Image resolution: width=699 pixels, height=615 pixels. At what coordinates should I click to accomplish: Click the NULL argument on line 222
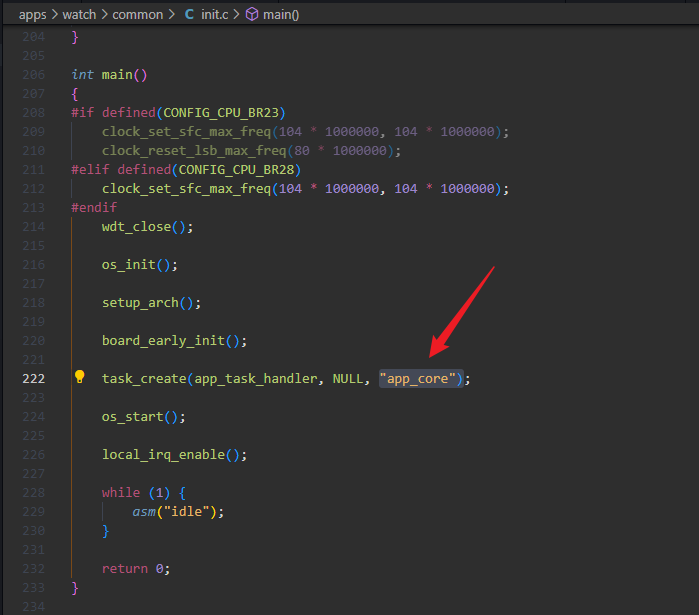coord(348,379)
